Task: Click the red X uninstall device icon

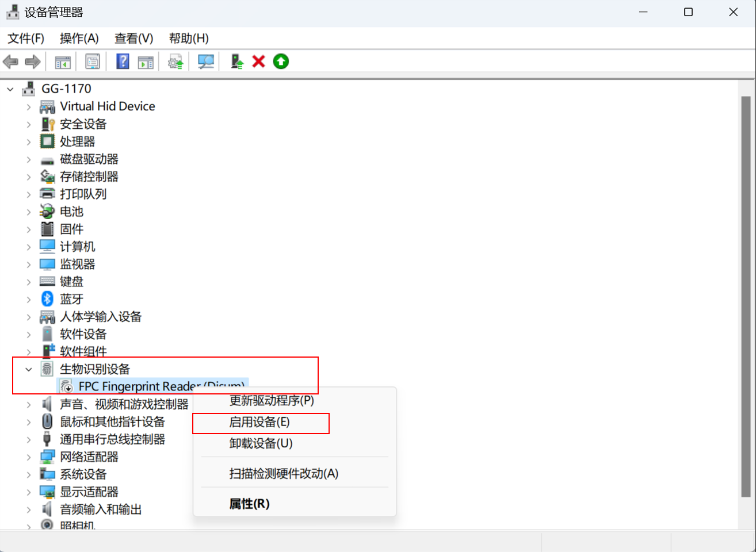Action: [259, 62]
